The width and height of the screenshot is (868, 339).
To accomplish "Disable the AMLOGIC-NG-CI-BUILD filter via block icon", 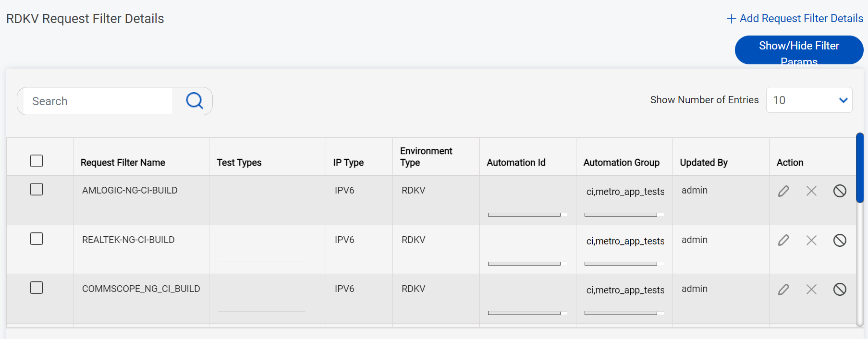I will [839, 191].
